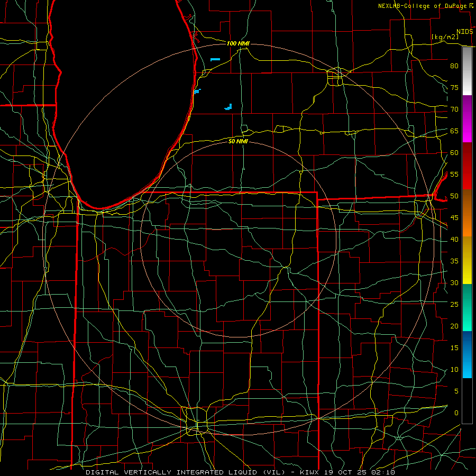Click the cyan VIL echo on lake shoreline
Screen dimensions: 476x476
(x=197, y=91)
